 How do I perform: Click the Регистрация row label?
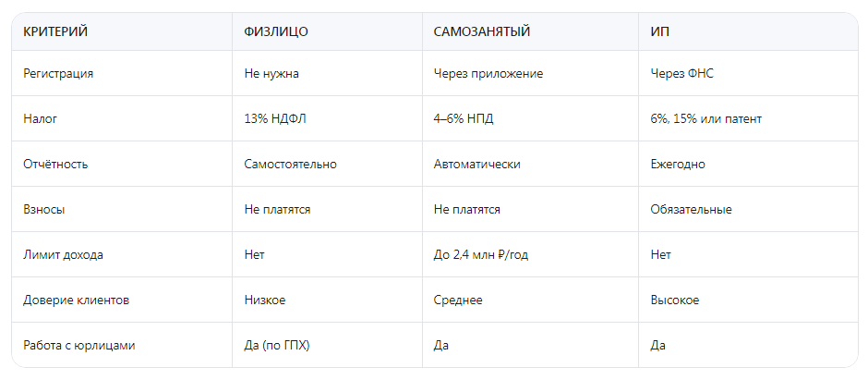coord(58,74)
